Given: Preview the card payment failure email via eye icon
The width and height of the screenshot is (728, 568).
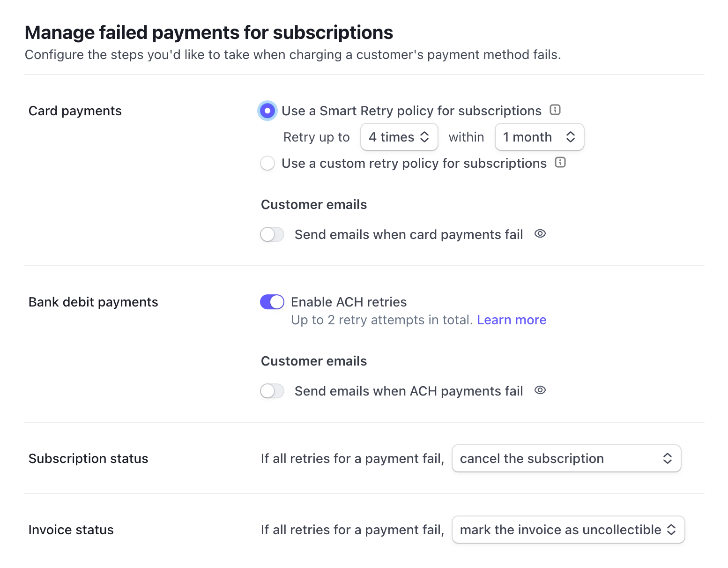Looking at the screenshot, I should (x=540, y=233).
